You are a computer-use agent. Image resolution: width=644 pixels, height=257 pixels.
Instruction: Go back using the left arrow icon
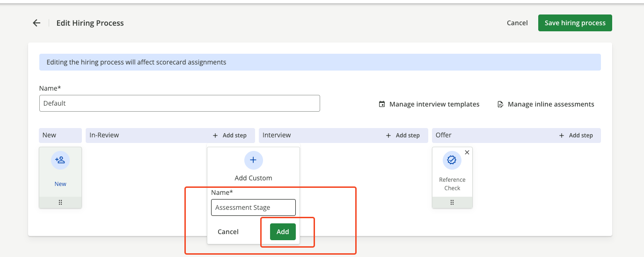[x=37, y=23]
